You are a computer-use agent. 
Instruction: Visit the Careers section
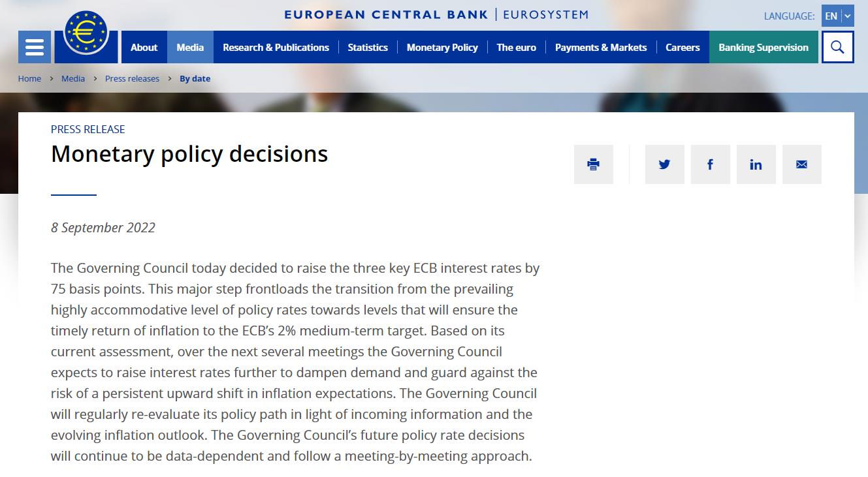[683, 47]
